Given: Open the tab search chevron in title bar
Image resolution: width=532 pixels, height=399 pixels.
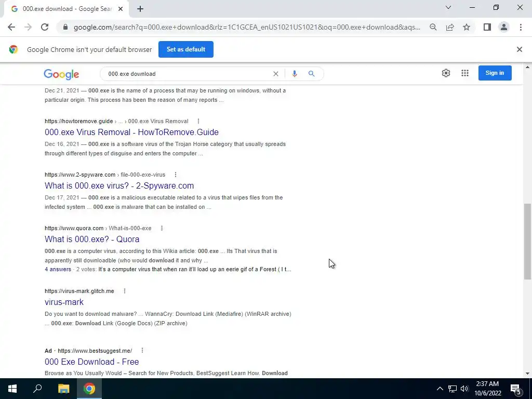Looking at the screenshot, I should (x=448, y=7).
